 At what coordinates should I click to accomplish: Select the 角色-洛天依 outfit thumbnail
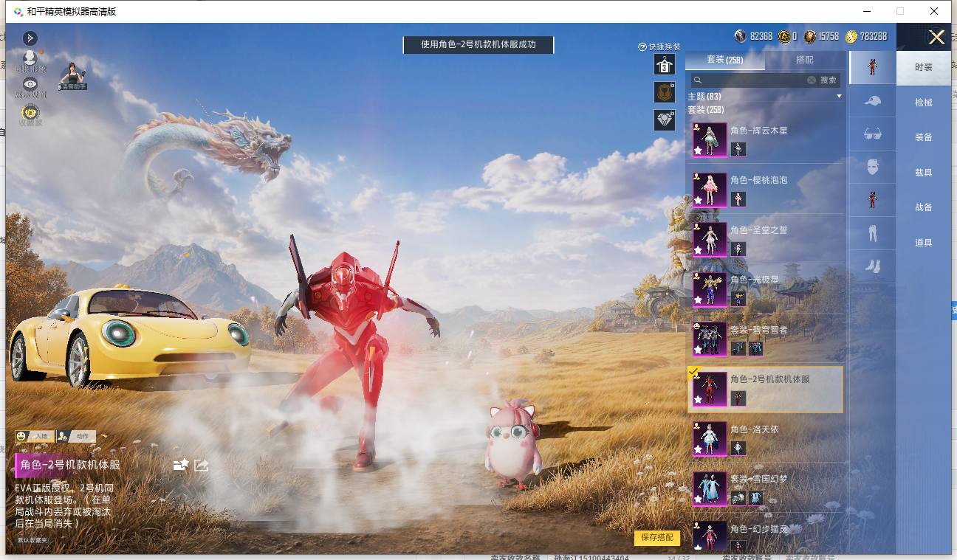coord(710,438)
